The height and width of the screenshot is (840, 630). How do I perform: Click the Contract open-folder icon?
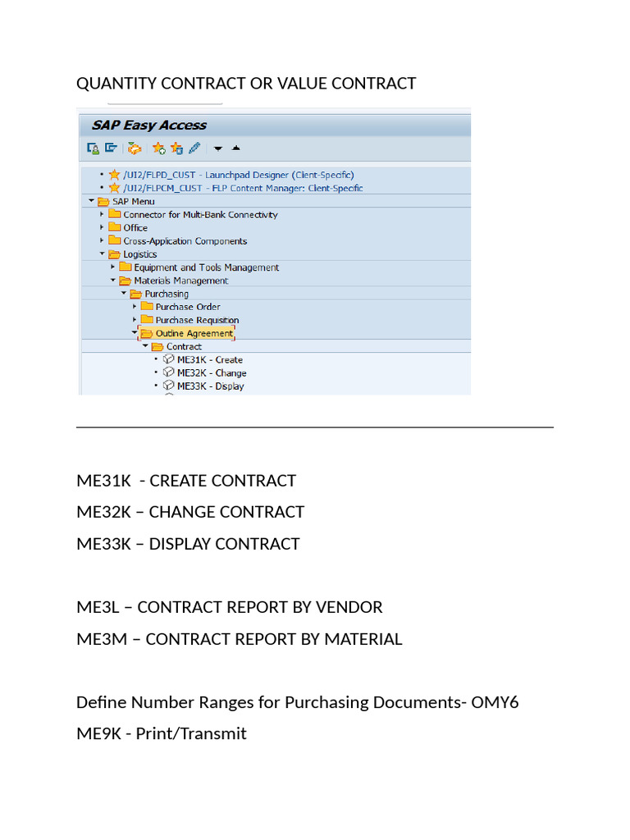pyautogui.click(x=157, y=347)
